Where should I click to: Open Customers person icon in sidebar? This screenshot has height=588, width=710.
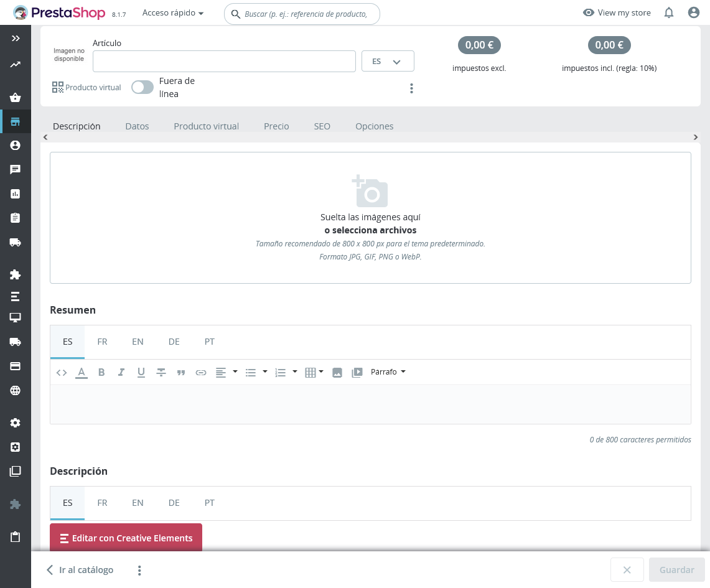coord(16,146)
